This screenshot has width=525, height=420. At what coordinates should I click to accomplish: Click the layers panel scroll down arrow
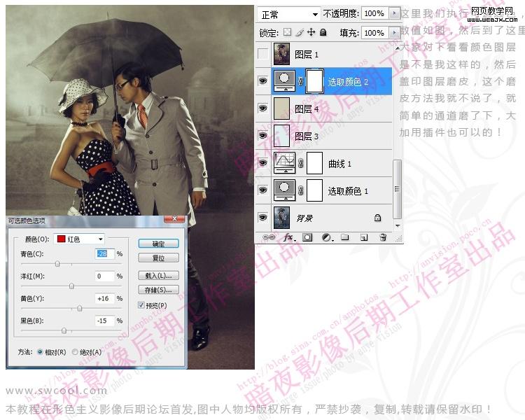pos(397,225)
